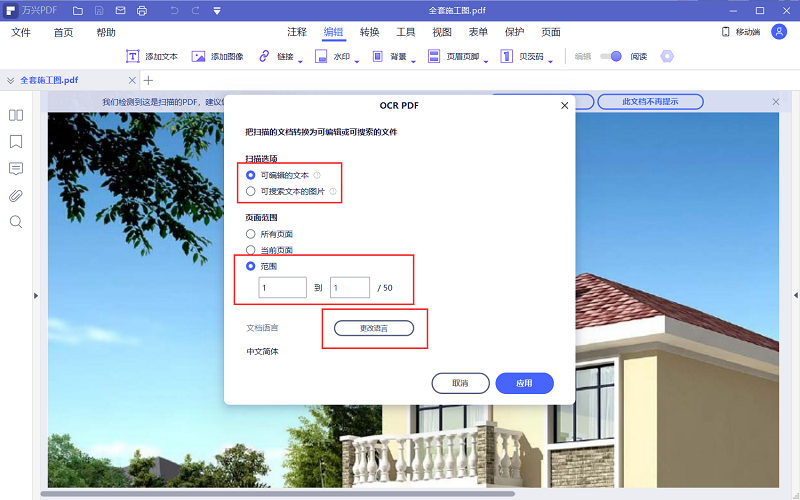800x500 pixels.
Task: Open the 帮助 menu
Action: click(106, 32)
